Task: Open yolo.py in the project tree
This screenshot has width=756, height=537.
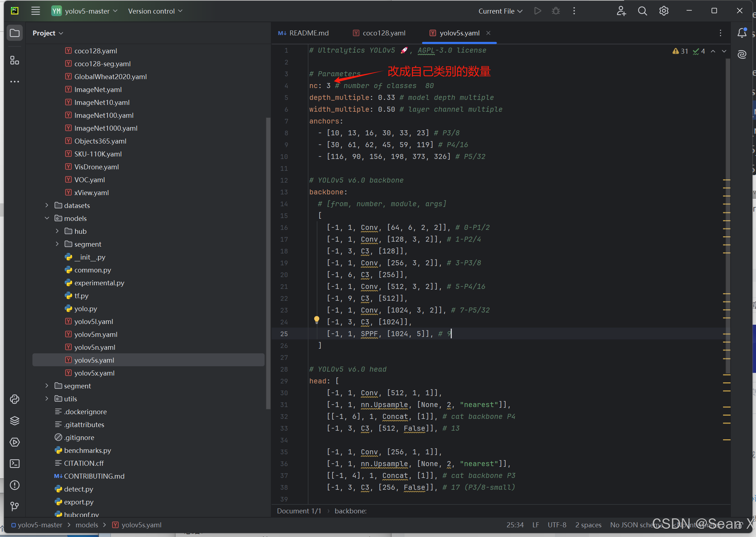Action: pyautogui.click(x=86, y=309)
